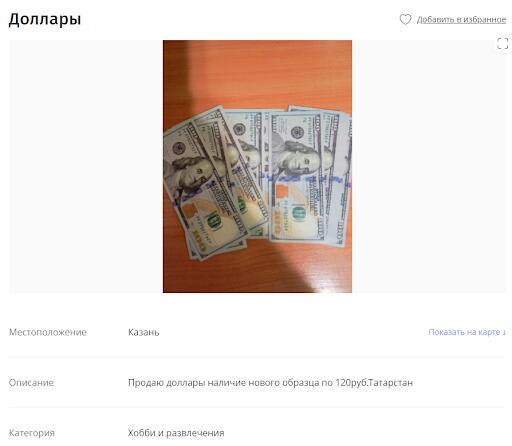
Task: Click empty gallery area right of photo
Action: pos(429,166)
